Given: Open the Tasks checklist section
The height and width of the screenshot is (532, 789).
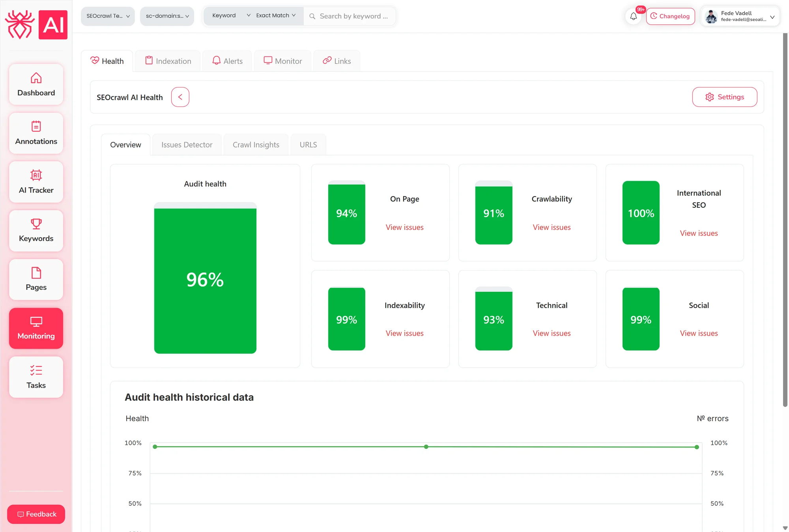Looking at the screenshot, I should (36, 377).
